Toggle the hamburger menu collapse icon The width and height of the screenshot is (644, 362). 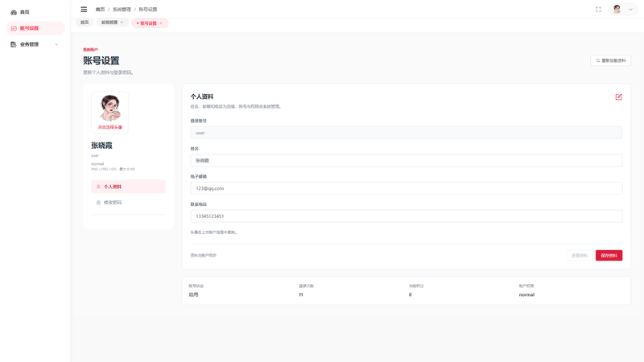pos(84,10)
